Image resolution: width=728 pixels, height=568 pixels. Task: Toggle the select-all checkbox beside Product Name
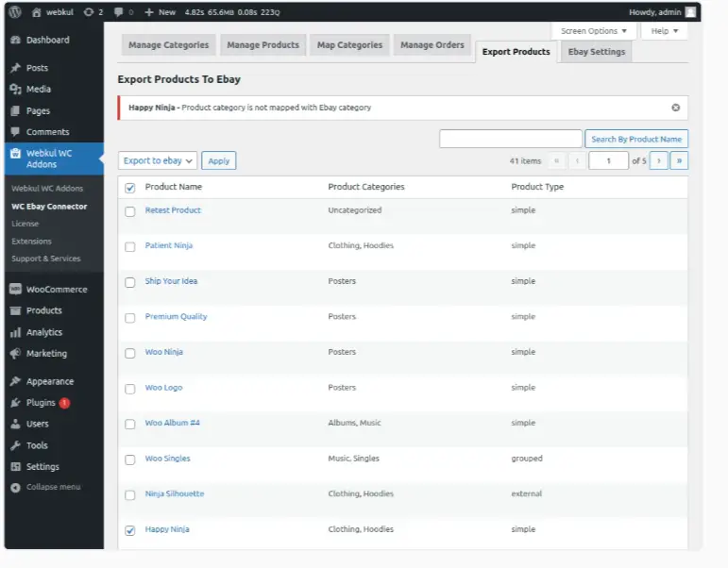(x=130, y=188)
